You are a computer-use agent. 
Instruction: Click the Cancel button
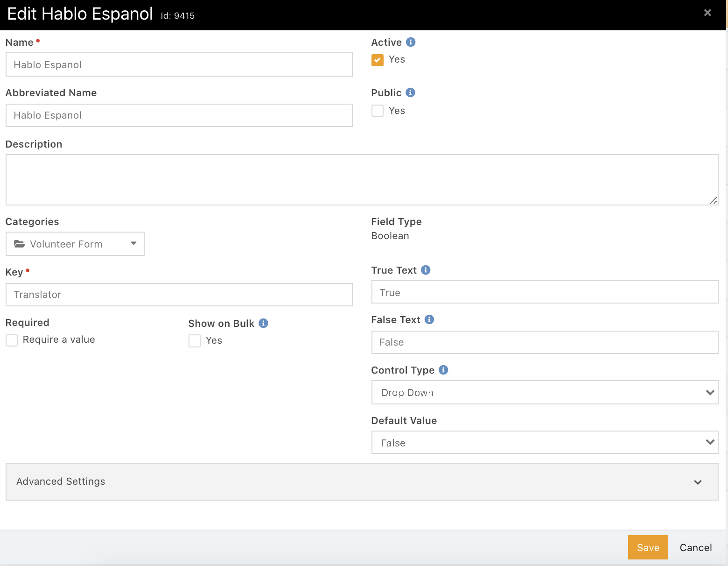coord(696,547)
